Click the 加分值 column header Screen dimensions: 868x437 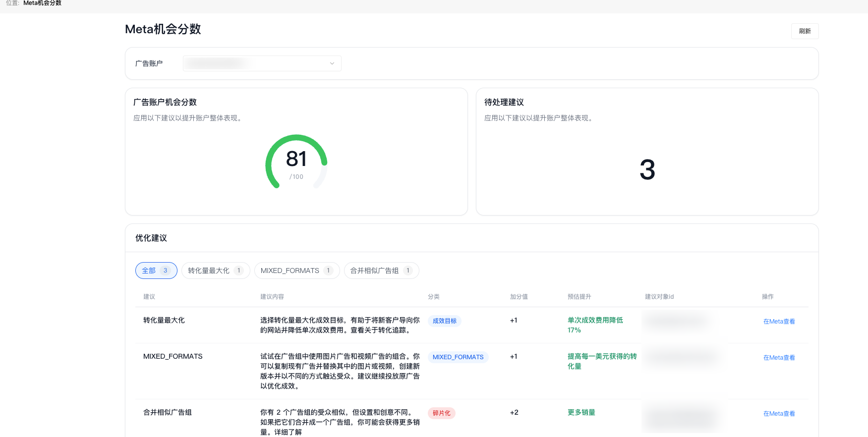[x=519, y=297]
